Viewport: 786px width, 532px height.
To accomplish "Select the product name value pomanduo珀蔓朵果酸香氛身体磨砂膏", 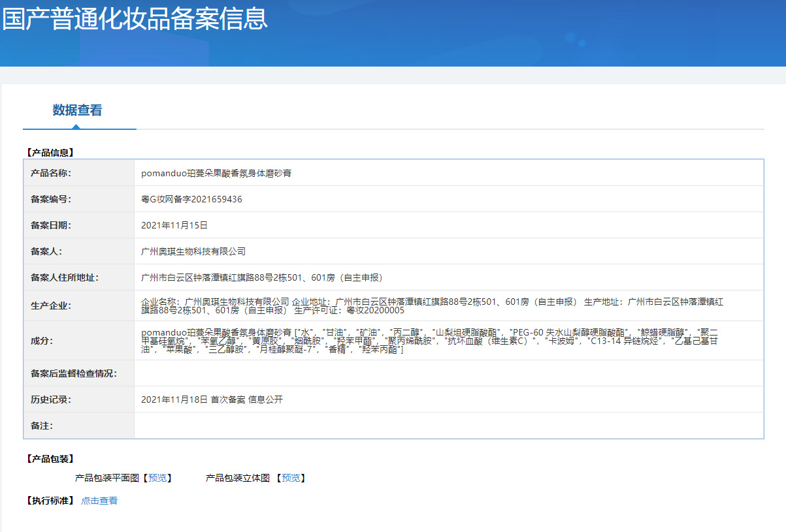I will [216, 173].
